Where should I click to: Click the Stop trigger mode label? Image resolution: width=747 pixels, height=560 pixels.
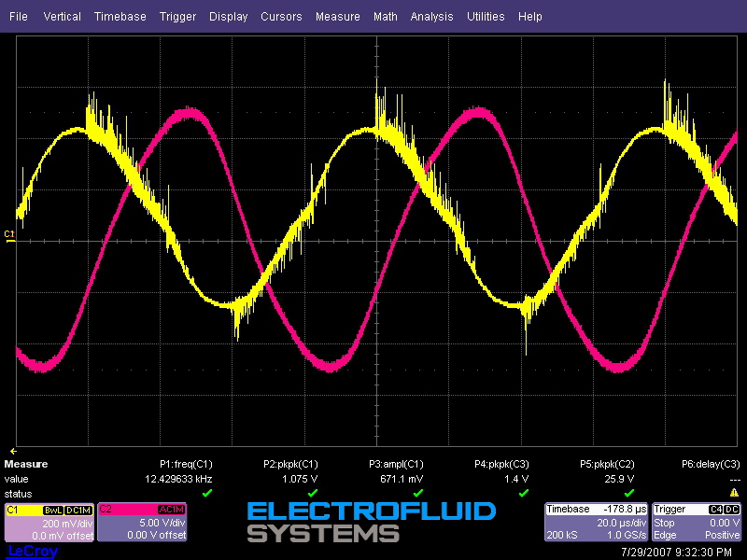point(664,523)
